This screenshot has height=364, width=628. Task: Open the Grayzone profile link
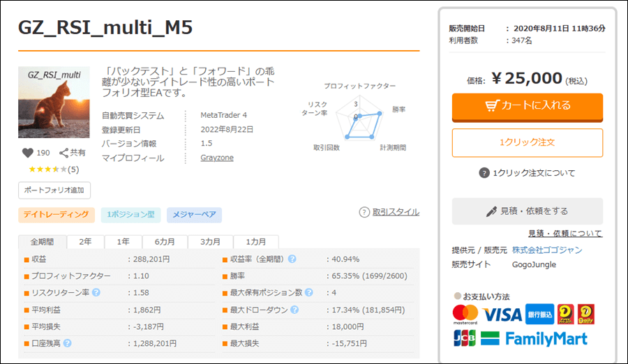click(x=217, y=158)
